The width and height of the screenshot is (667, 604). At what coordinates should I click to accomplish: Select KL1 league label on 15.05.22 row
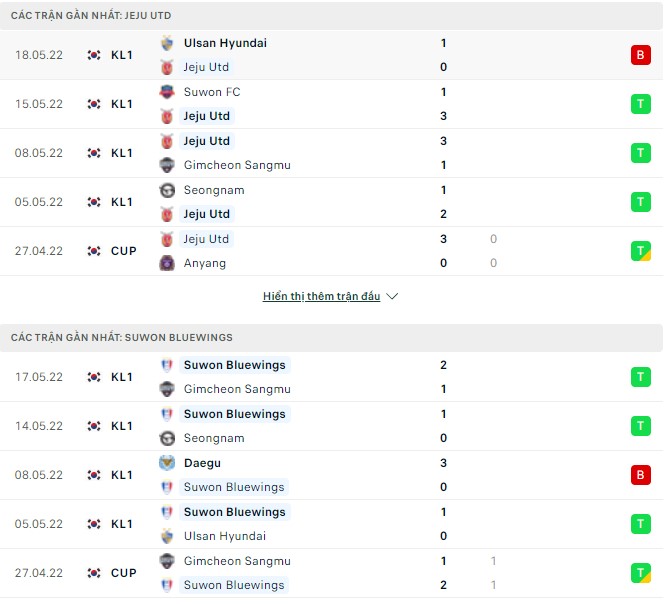click(122, 104)
